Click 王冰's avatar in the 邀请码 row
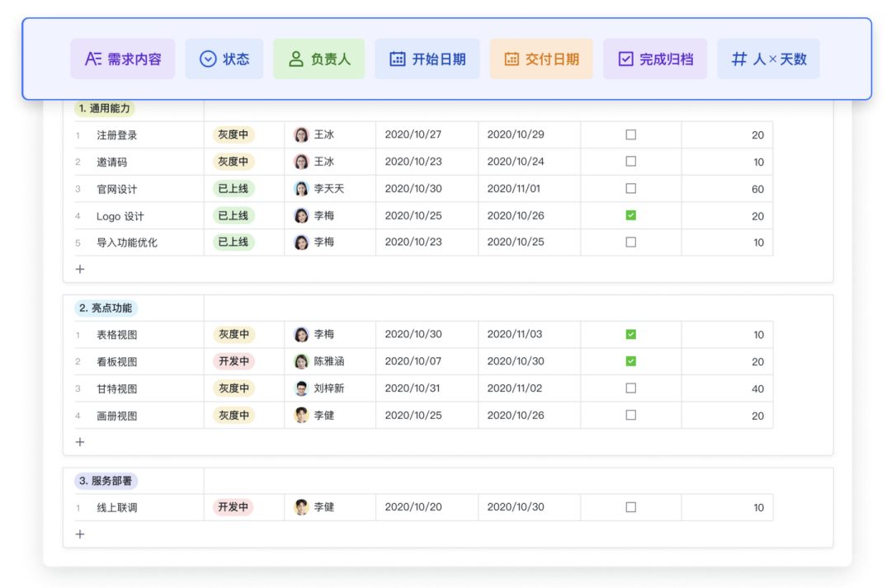Image resolution: width=891 pixels, height=588 pixels. (301, 162)
